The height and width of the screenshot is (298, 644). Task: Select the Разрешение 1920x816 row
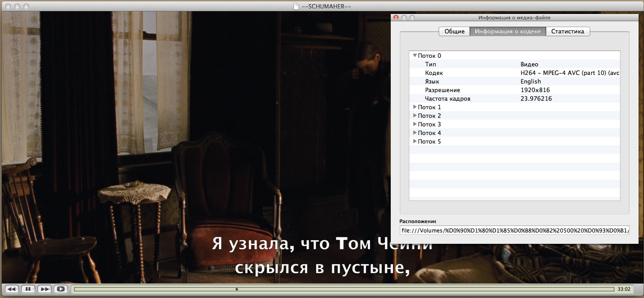click(x=514, y=90)
